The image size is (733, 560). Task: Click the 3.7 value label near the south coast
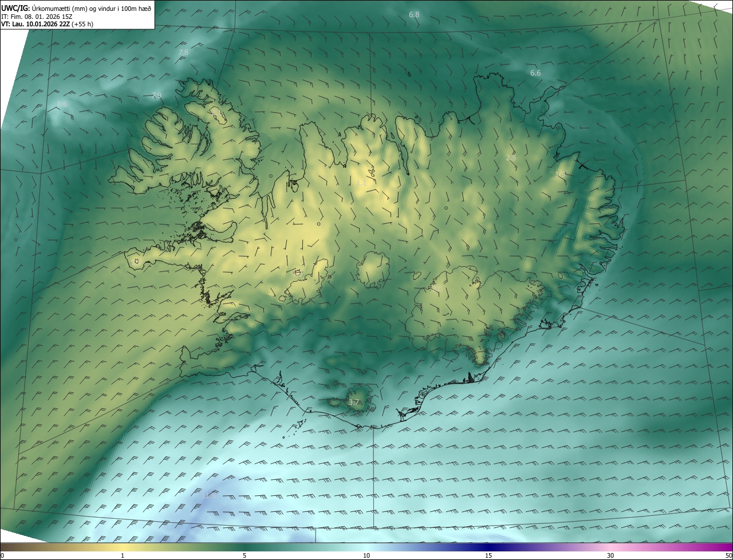pyautogui.click(x=354, y=402)
